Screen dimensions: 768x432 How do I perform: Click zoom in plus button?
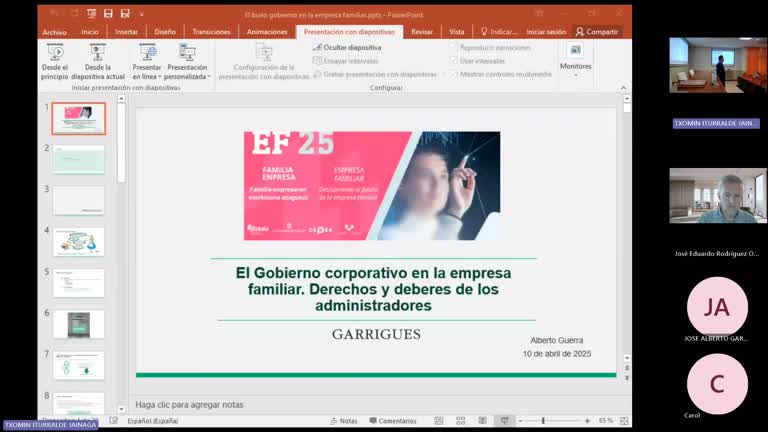587,421
